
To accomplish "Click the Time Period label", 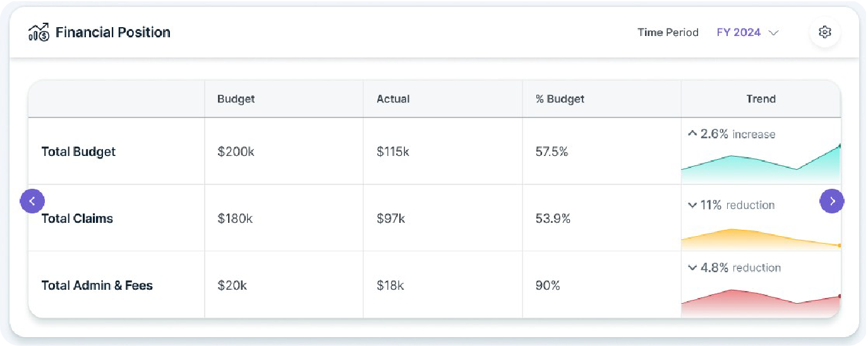I will 668,32.
